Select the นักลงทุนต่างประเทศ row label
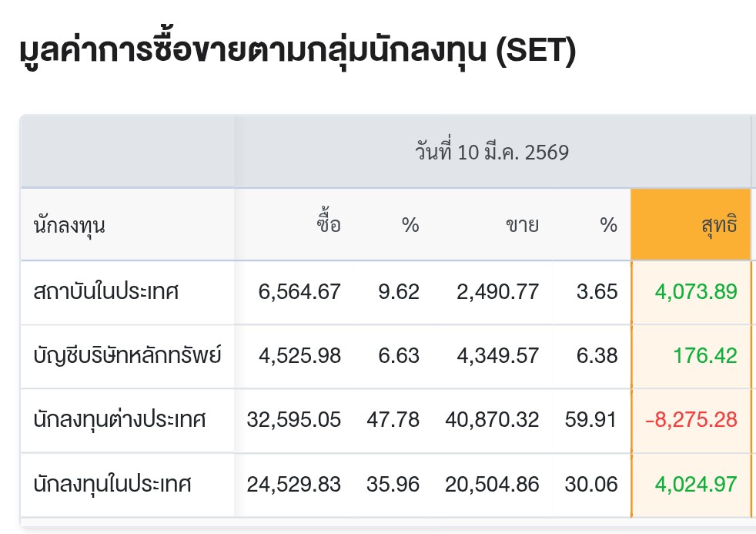Screen dimensions: 756x534 point(120,420)
